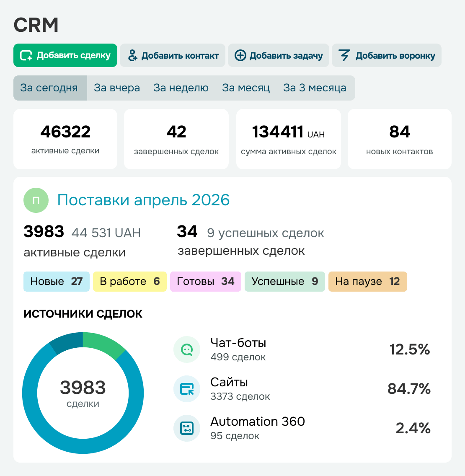Click the green П pipeline avatar
This screenshot has height=476, width=465.
pos(36,200)
